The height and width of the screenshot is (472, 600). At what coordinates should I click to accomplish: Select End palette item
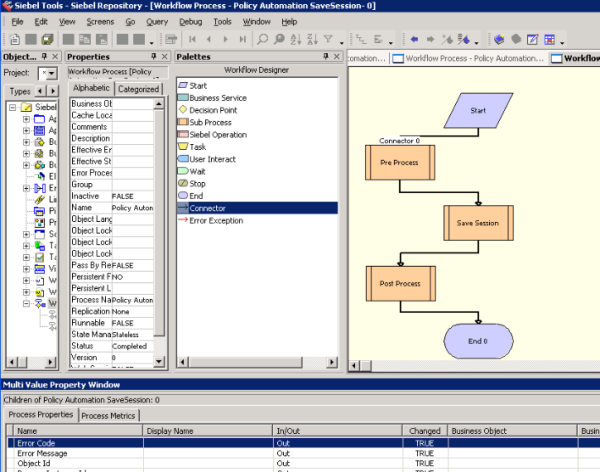tap(191, 196)
